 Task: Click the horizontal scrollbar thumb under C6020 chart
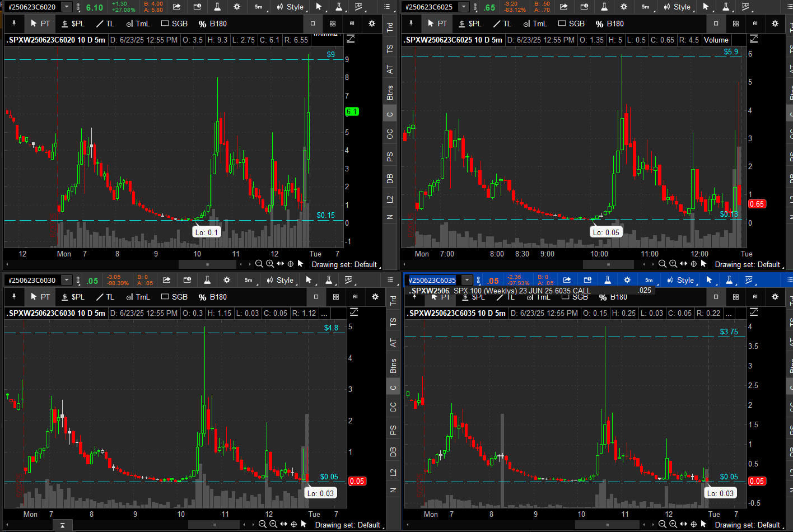point(207,264)
